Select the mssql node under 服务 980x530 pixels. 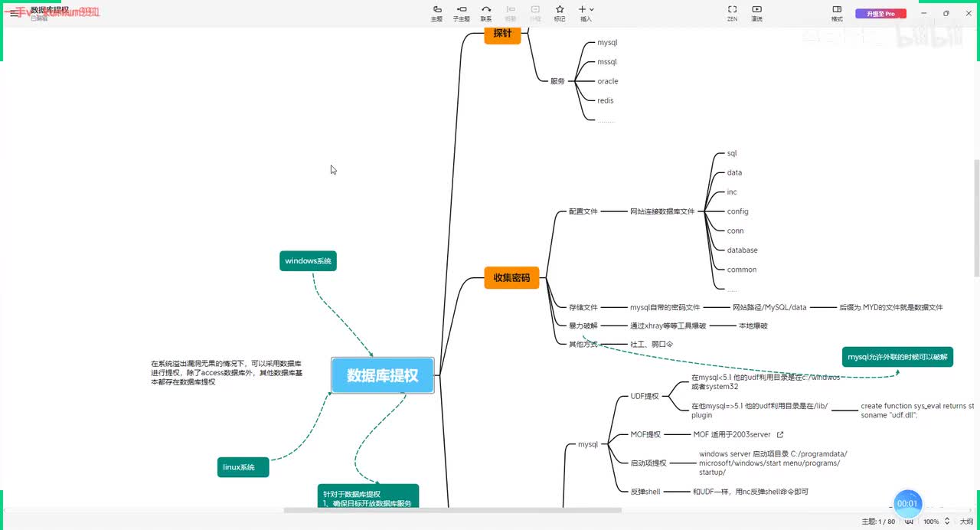pyautogui.click(x=607, y=62)
